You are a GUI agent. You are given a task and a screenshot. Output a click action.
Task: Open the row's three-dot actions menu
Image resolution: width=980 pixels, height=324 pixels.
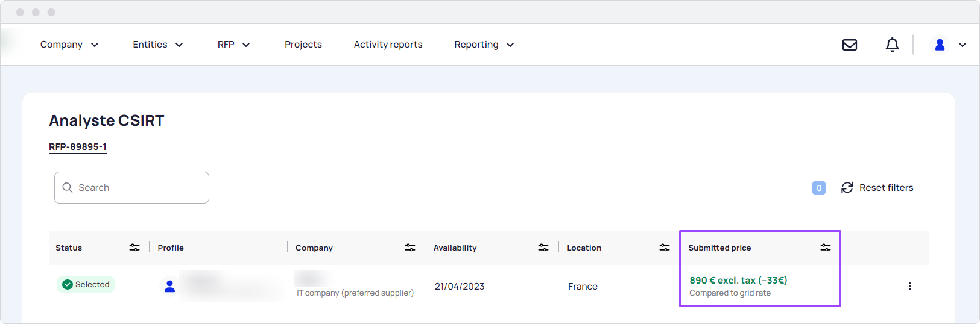pos(909,286)
